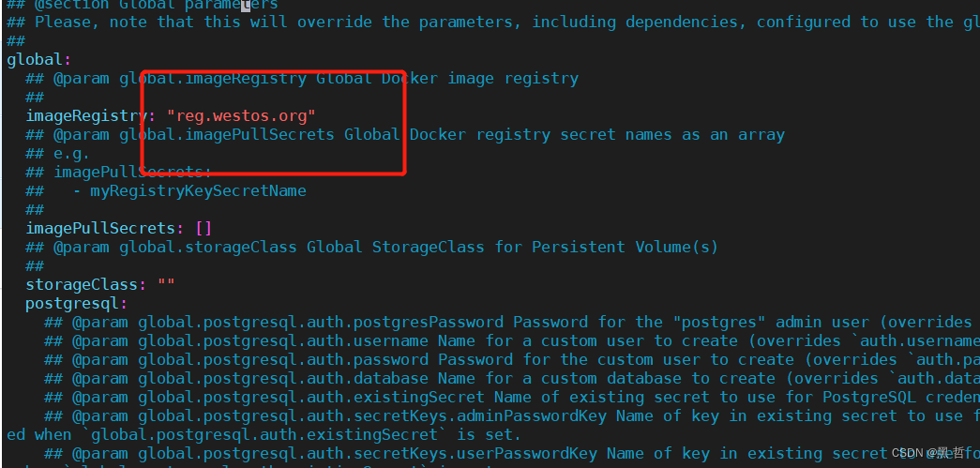This screenshot has height=468, width=980.
Task: Click the global.imageRegistry param comment
Action: coord(302,79)
